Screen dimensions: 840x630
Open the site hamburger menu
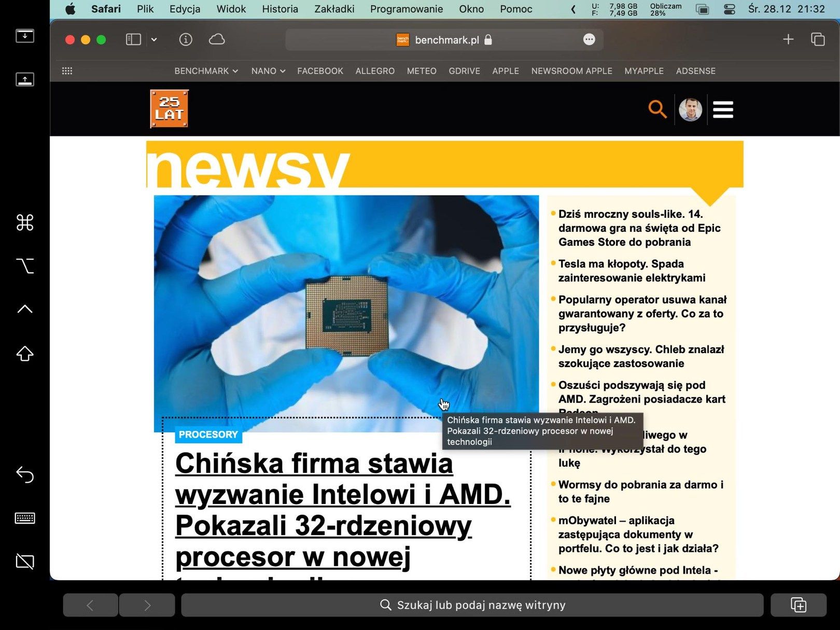point(723,109)
